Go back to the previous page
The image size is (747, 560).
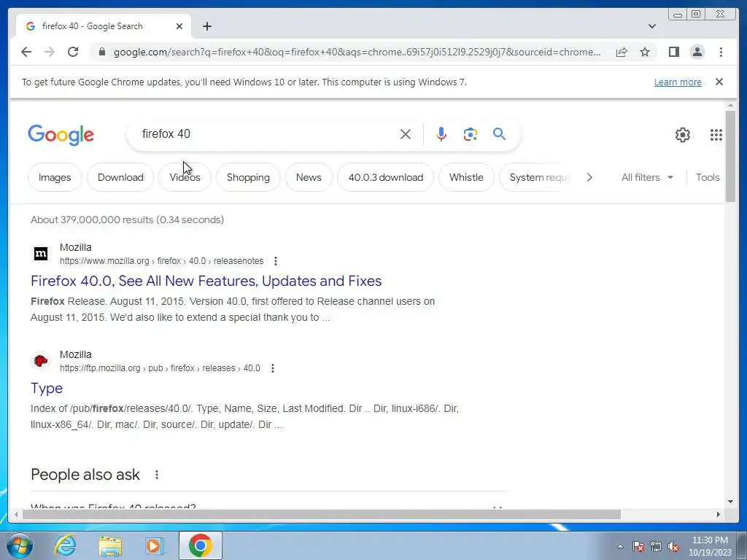[26, 52]
